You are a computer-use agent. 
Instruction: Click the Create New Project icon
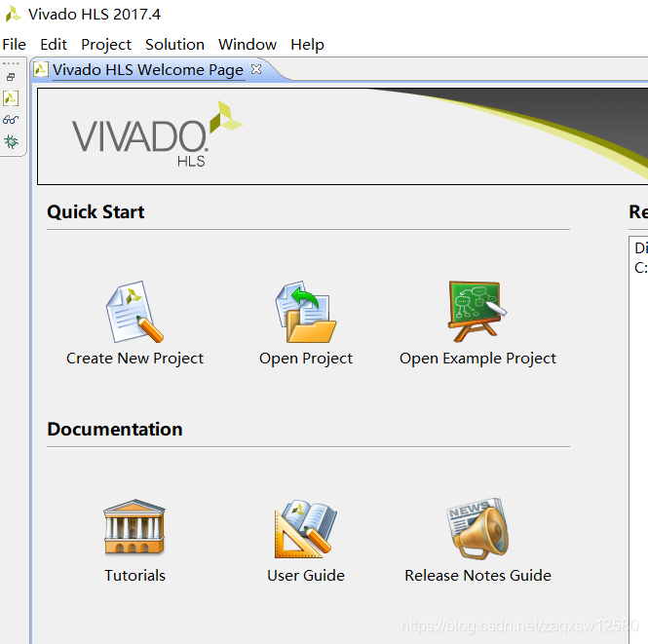click(x=134, y=312)
